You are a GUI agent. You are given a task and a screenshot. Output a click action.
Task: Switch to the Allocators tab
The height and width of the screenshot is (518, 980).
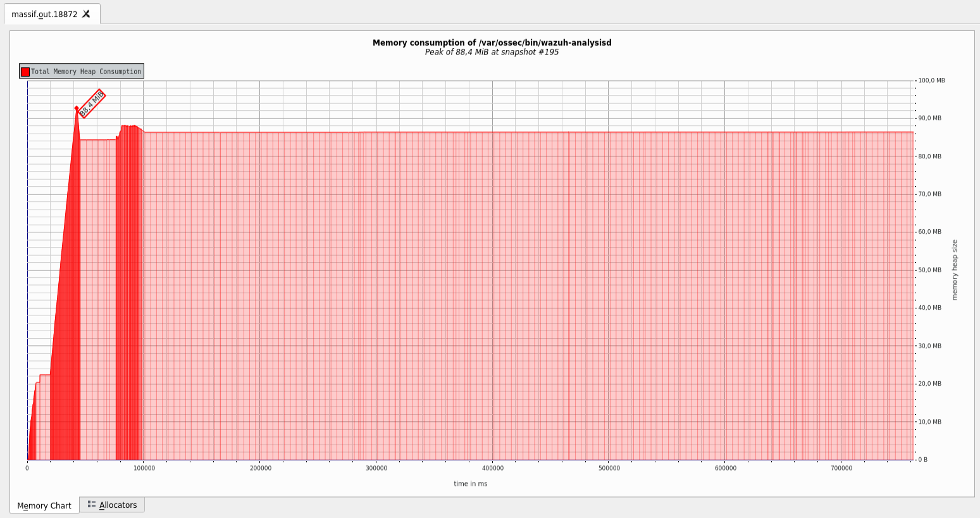point(118,505)
